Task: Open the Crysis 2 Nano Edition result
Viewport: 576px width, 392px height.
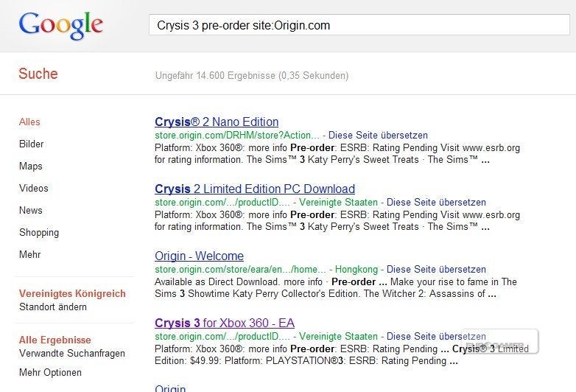Action: coord(217,122)
